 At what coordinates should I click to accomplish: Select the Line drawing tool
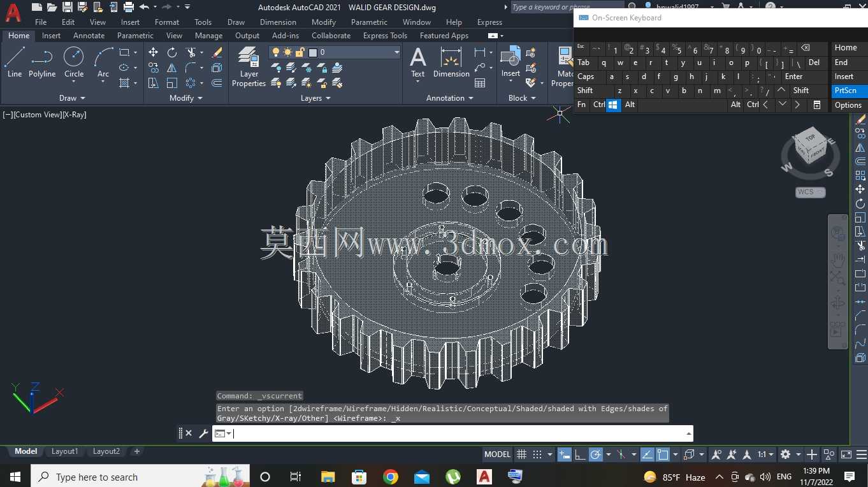coord(15,62)
